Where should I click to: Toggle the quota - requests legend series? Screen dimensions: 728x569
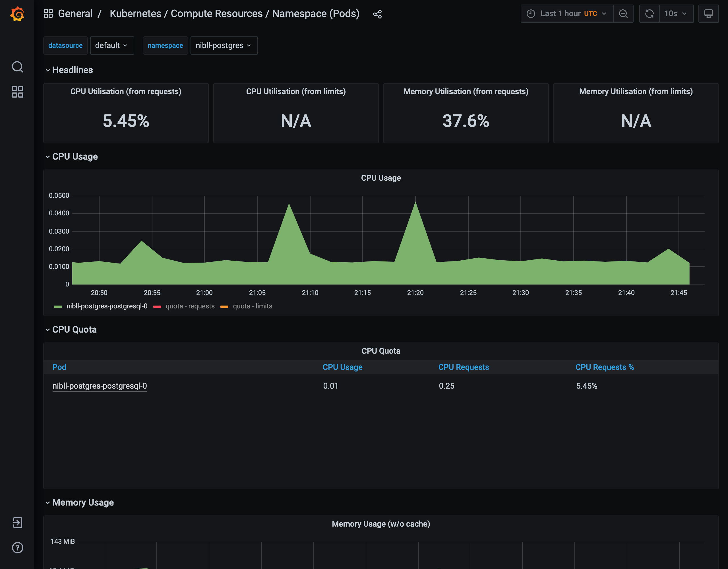pos(190,306)
